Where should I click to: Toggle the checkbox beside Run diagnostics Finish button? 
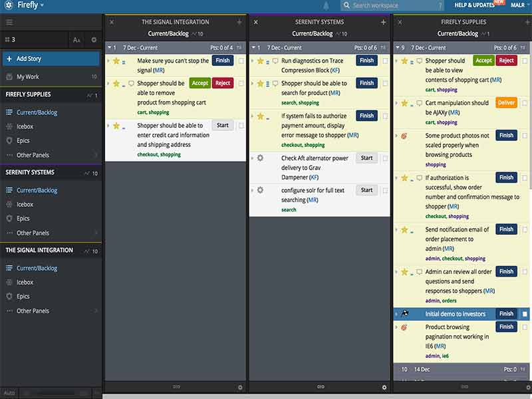(x=384, y=61)
